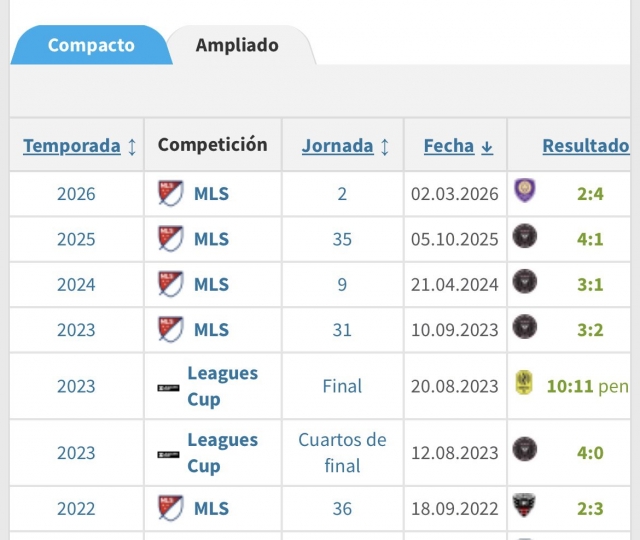Screen dimensions: 640x540
Task: Open the D.C. United crest on the 18.09.2022 row
Action: point(524,505)
